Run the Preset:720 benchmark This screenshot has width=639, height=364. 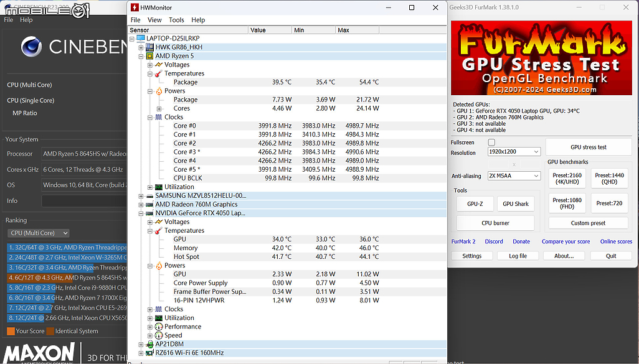pos(609,203)
